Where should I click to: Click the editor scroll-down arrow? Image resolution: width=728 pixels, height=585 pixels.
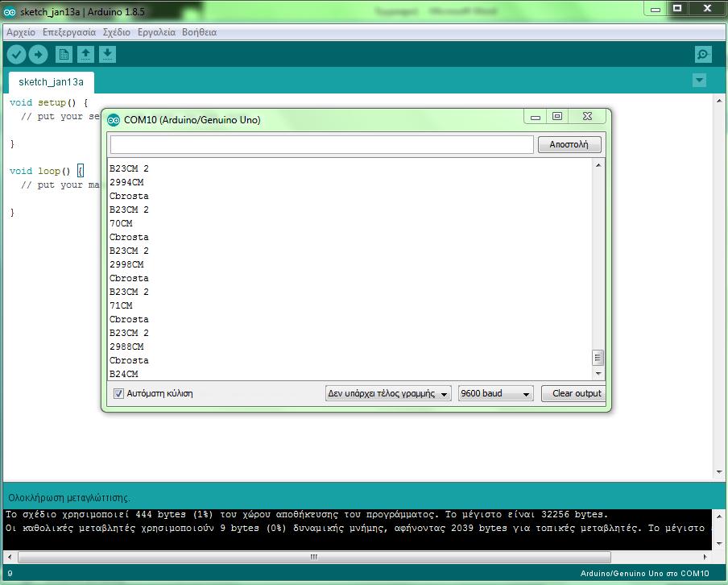pyautogui.click(x=718, y=472)
